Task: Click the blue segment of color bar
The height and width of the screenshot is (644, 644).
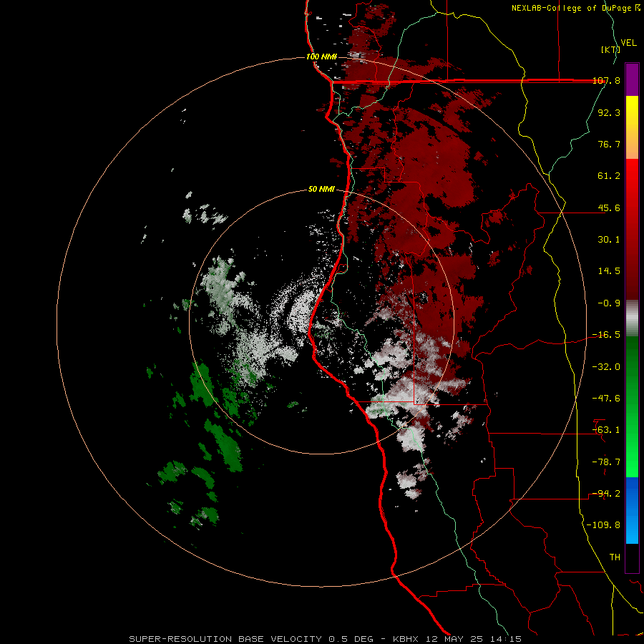Action: click(632, 510)
